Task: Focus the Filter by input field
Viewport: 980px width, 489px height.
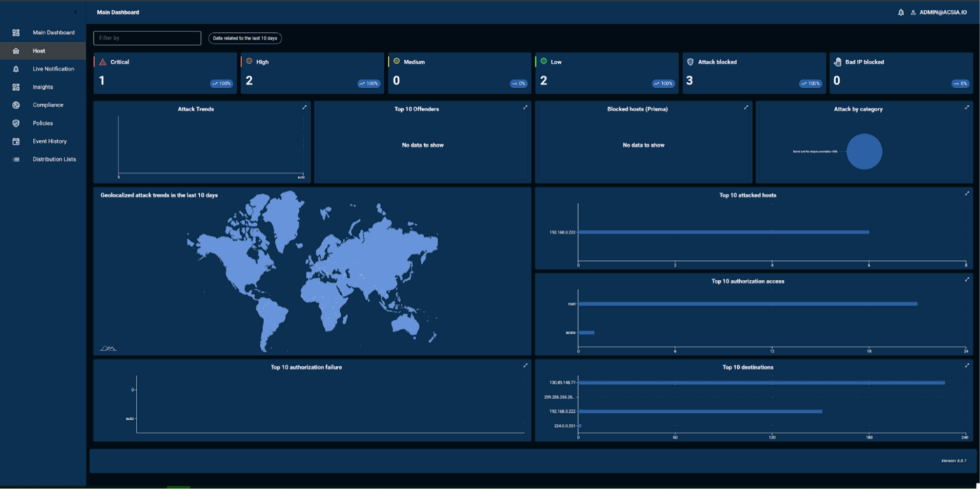Action: point(147,38)
